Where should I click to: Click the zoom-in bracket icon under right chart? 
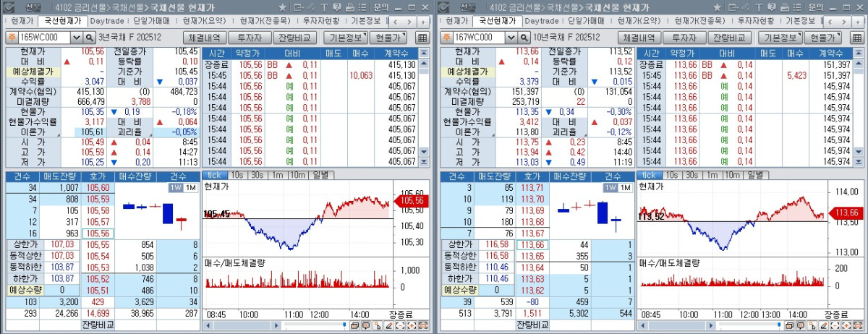pos(846,326)
